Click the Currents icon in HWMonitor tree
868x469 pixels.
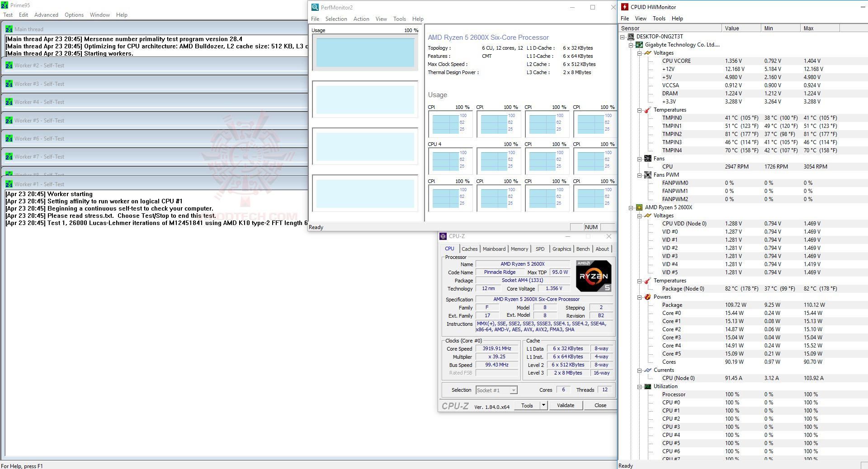648,370
